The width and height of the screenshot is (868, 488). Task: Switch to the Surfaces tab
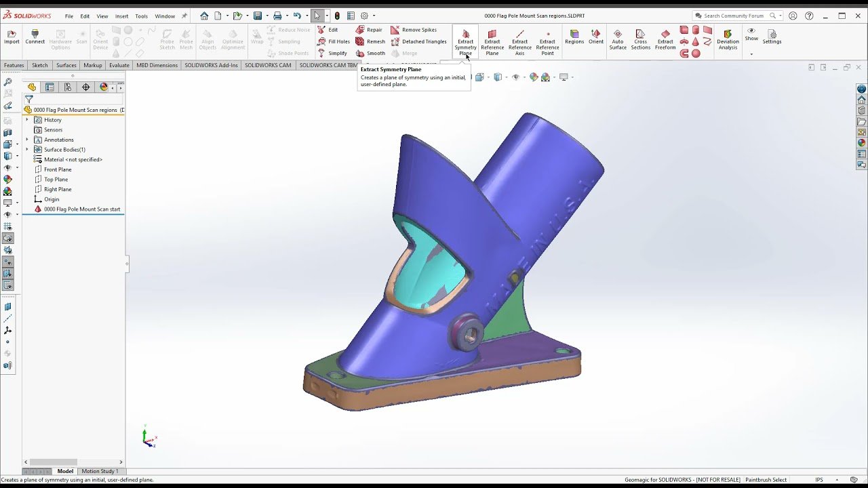click(x=66, y=65)
